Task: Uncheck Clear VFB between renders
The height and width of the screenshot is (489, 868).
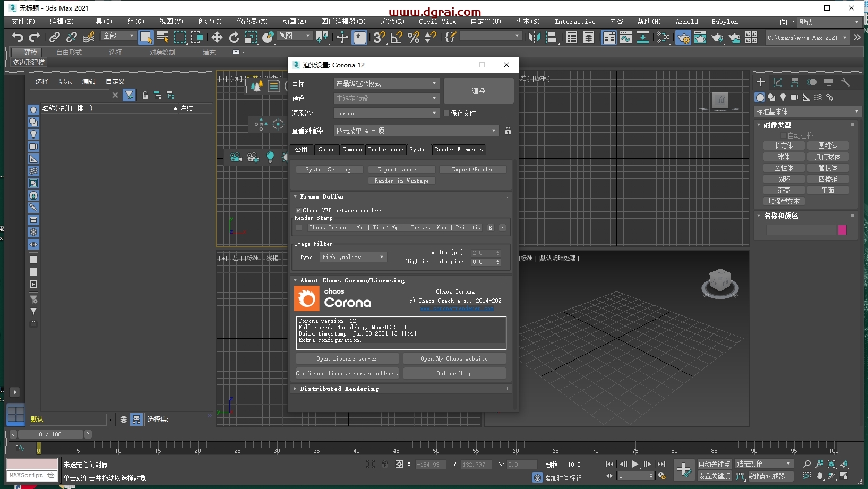Action: coord(299,210)
